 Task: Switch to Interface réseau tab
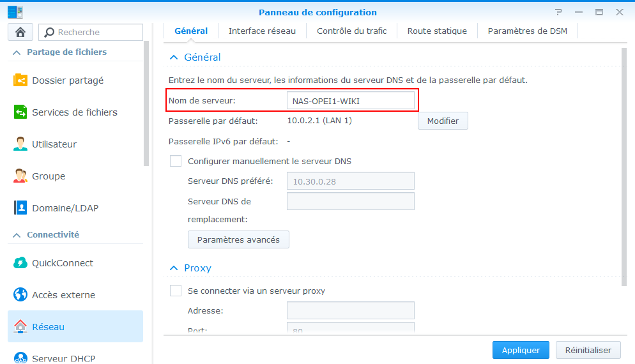click(262, 31)
